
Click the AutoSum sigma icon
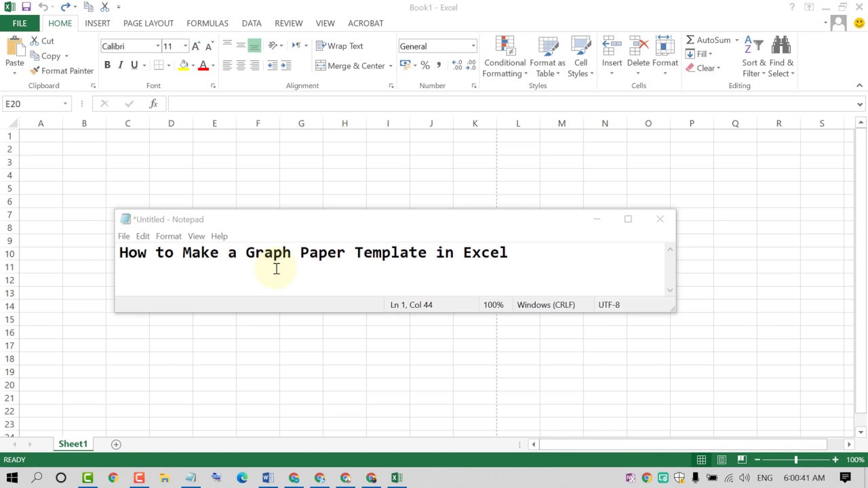[x=690, y=40]
